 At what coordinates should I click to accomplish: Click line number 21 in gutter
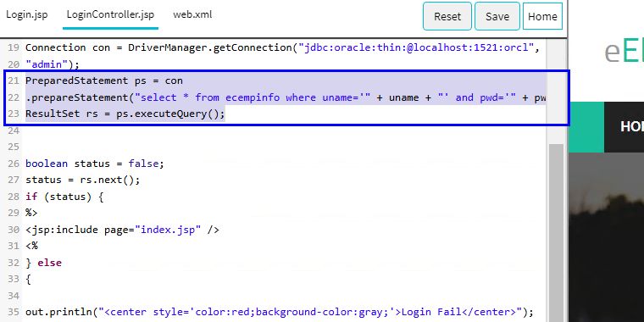click(x=14, y=80)
